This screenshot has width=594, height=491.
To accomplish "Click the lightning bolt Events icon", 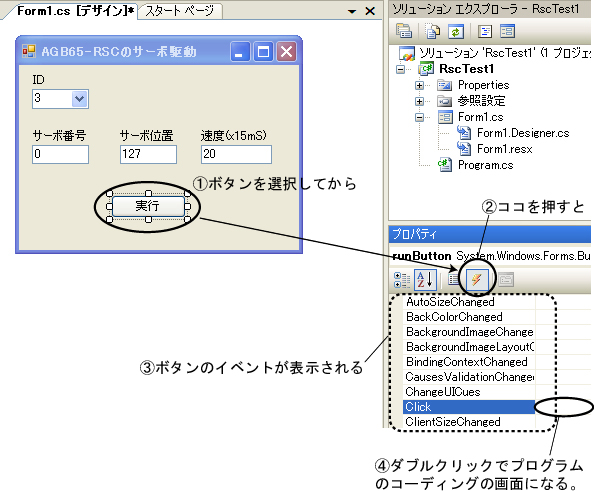I will [477, 280].
